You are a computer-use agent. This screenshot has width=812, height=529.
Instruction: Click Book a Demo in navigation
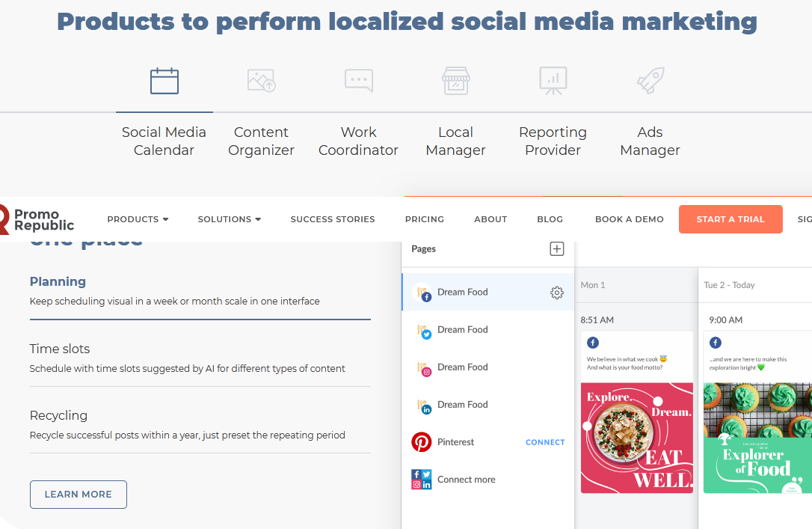[630, 219]
